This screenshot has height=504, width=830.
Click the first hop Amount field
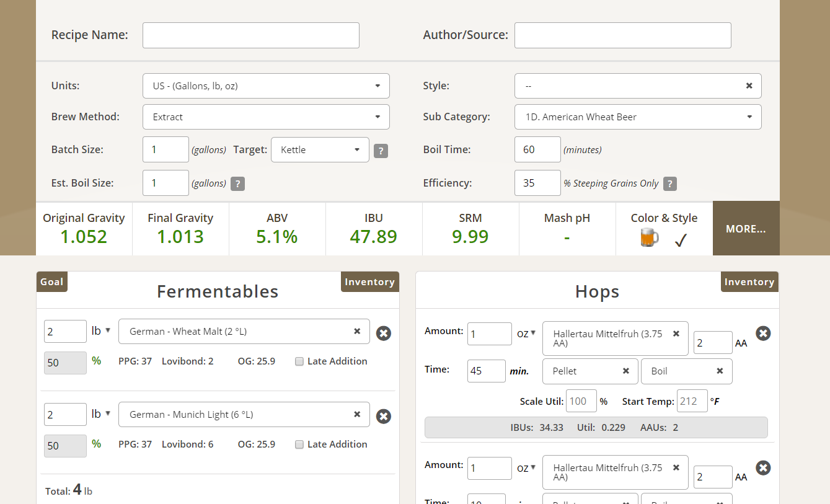click(490, 334)
